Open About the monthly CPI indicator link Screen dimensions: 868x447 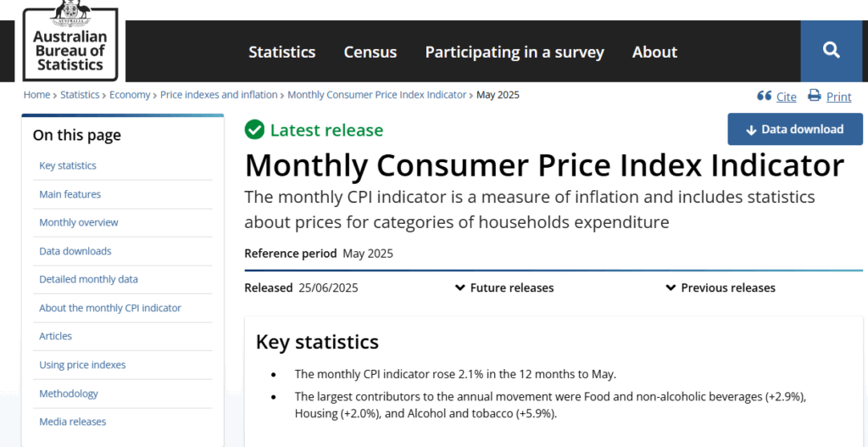click(110, 308)
